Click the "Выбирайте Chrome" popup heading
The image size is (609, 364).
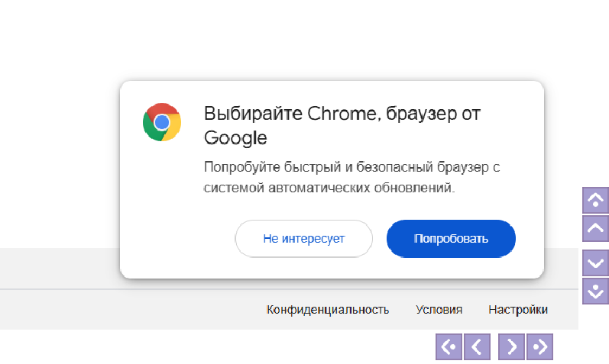[x=342, y=125]
